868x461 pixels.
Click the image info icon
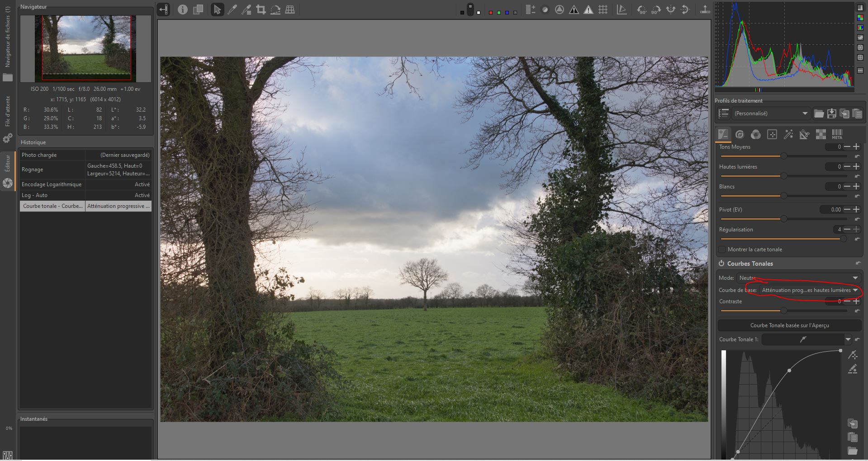[x=182, y=9]
